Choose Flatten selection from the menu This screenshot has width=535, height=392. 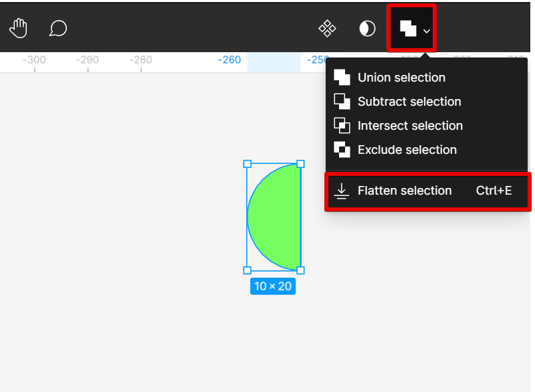click(x=405, y=191)
